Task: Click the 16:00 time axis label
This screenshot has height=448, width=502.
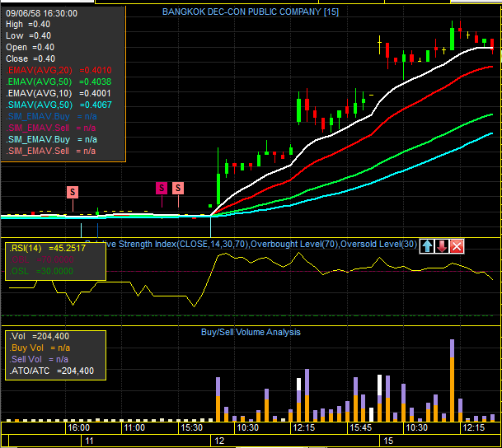Action: click(x=79, y=428)
